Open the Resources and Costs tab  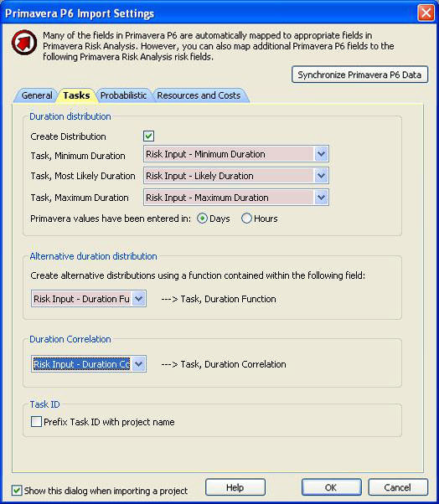pos(199,95)
